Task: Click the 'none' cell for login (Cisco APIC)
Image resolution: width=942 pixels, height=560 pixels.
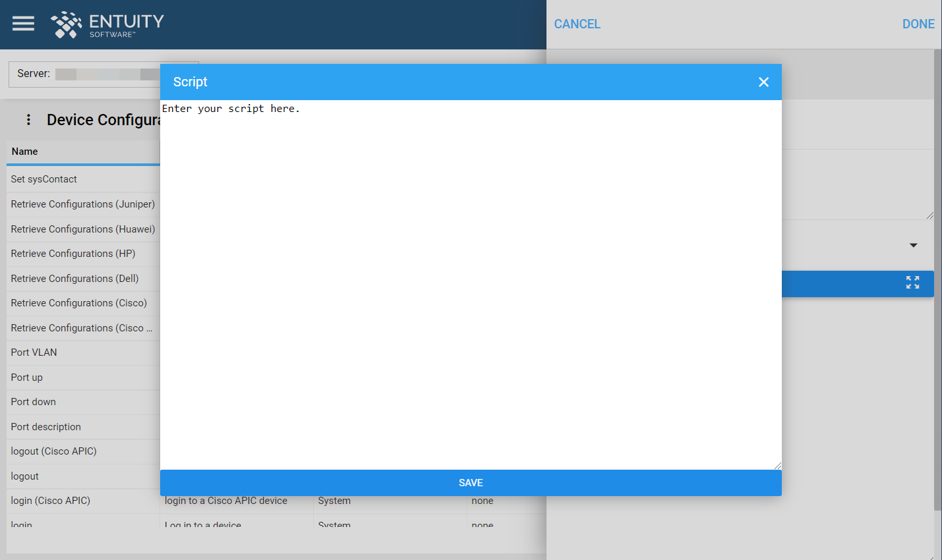Action: (483, 501)
